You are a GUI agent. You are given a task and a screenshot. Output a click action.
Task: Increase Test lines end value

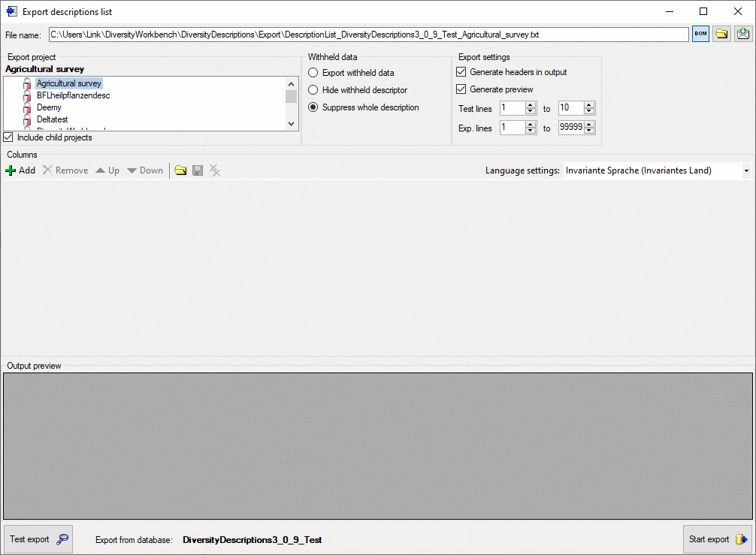(x=588, y=104)
